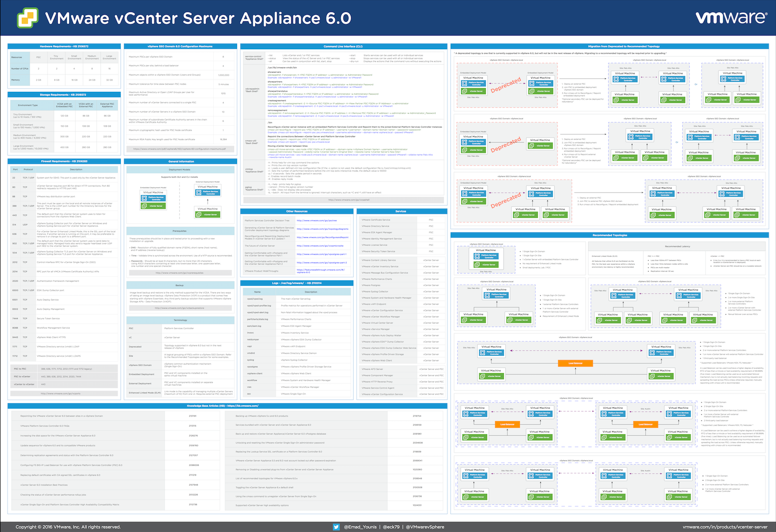Viewport: 776px width, 532px height.
Task: Select the sso entry in Logs table
Action: click(297, 394)
